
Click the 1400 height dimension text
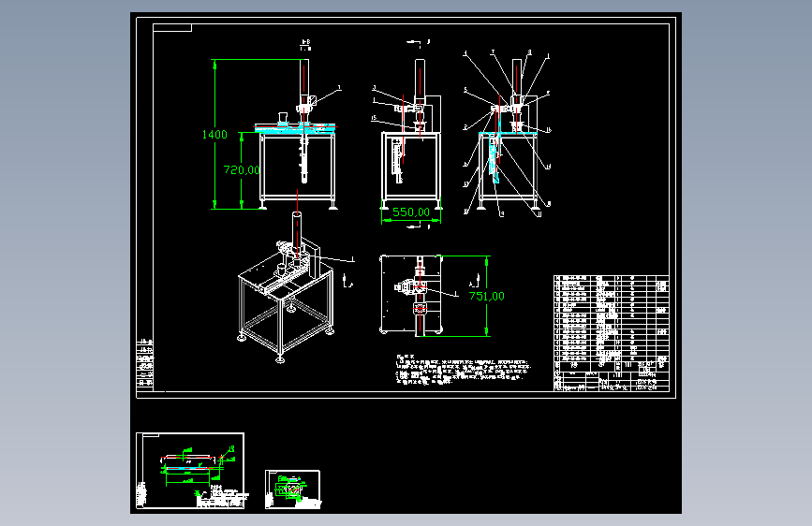click(x=214, y=135)
